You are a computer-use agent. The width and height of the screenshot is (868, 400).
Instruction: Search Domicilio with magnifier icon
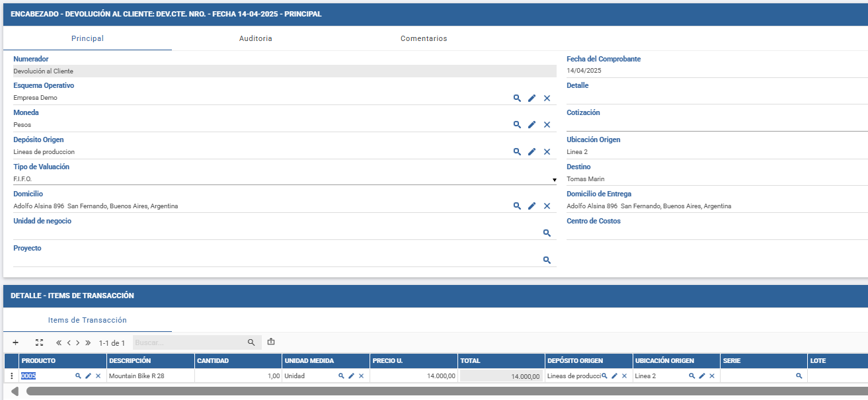[x=517, y=206]
